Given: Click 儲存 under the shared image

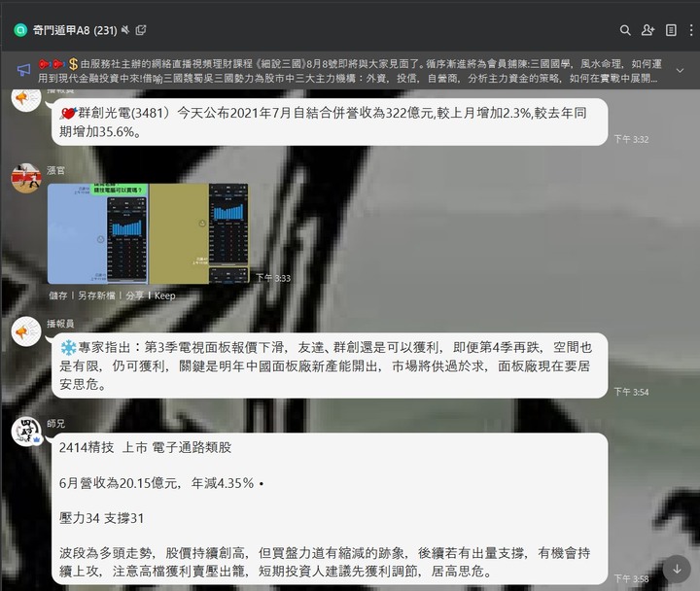Looking at the screenshot, I should point(58,295).
